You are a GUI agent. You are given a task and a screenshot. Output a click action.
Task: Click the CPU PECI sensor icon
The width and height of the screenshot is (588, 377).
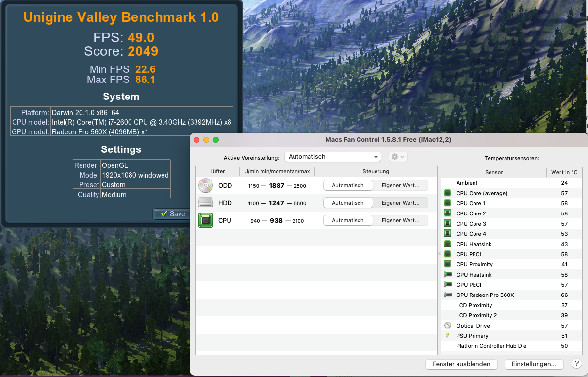click(x=447, y=254)
